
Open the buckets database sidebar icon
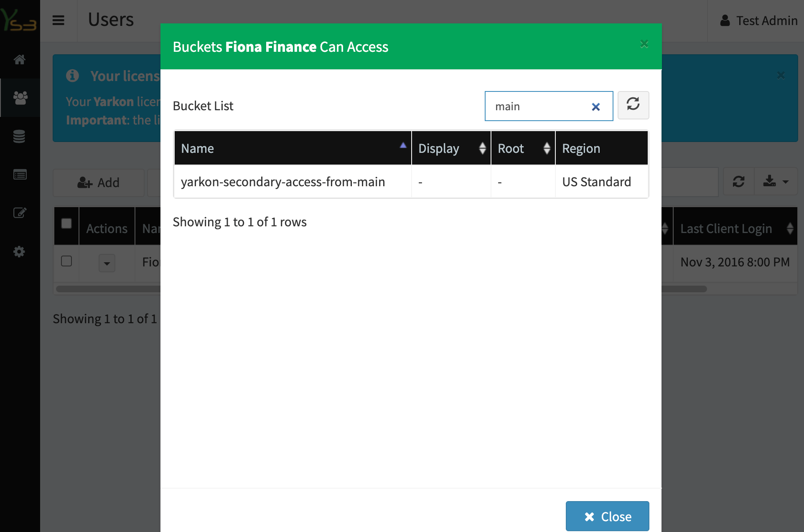pyautogui.click(x=20, y=136)
